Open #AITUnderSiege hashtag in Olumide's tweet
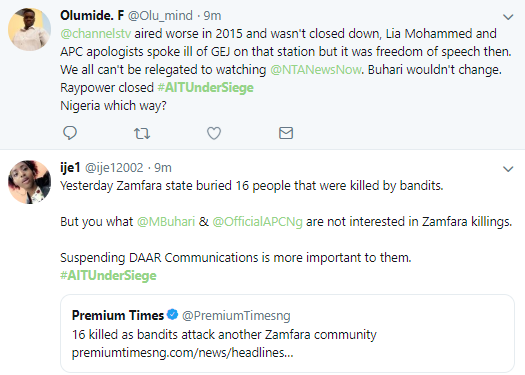This screenshot has width=525, height=375. pos(206,88)
